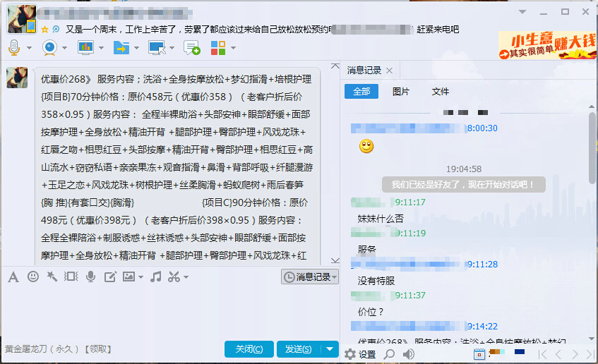Open the contact's profile avatar at top
Screen dimensions: 598x364
tap(22, 19)
